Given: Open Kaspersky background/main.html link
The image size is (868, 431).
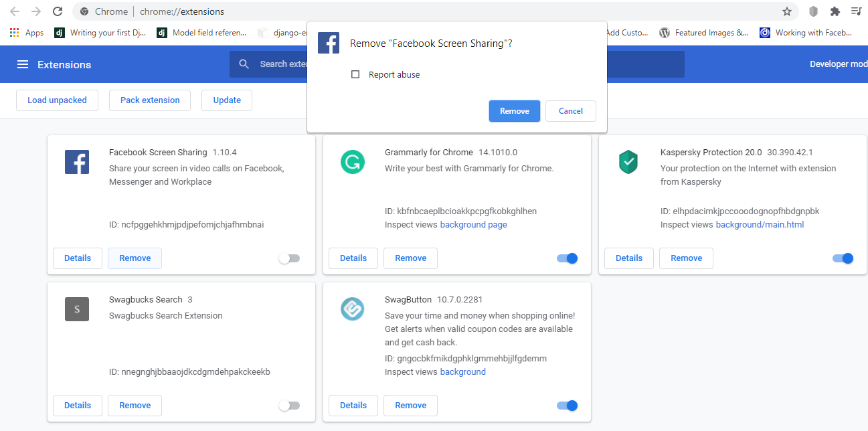Looking at the screenshot, I should 760,225.
